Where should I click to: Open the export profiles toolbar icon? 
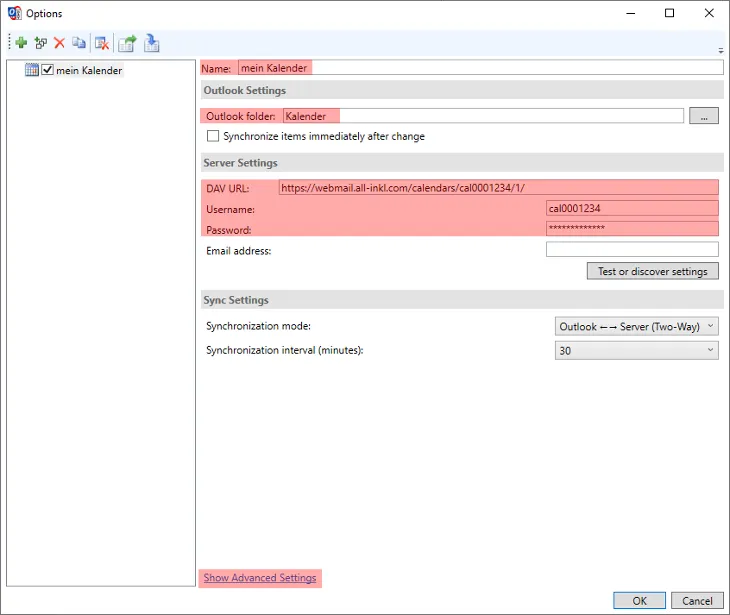(127, 43)
